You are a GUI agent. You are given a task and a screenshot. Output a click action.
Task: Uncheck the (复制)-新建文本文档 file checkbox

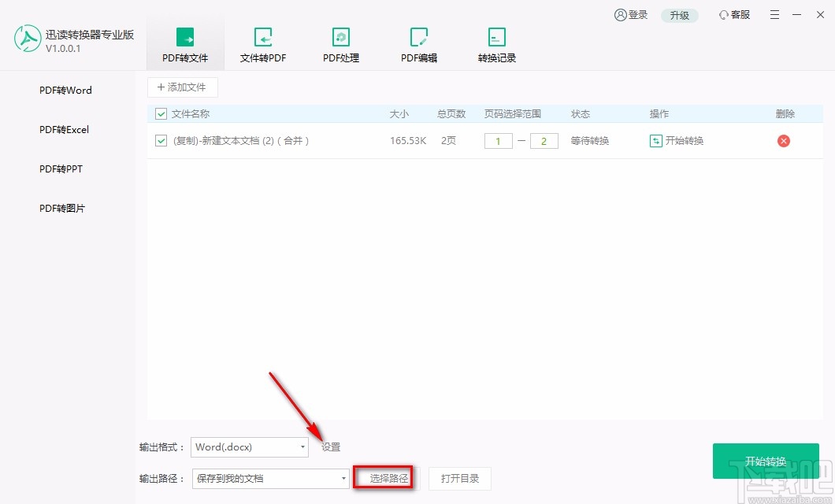(160, 140)
